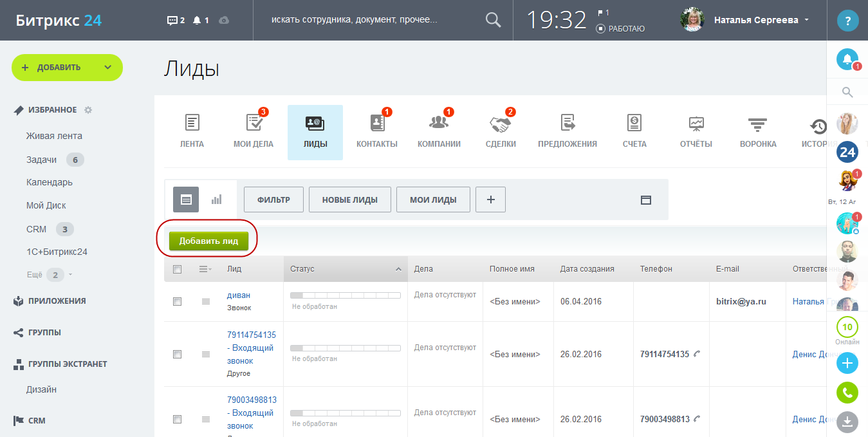Viewport: 868px width, 437px height.
Task: Call 79114754135 via handset icon
Action: [x=697, y=354]
